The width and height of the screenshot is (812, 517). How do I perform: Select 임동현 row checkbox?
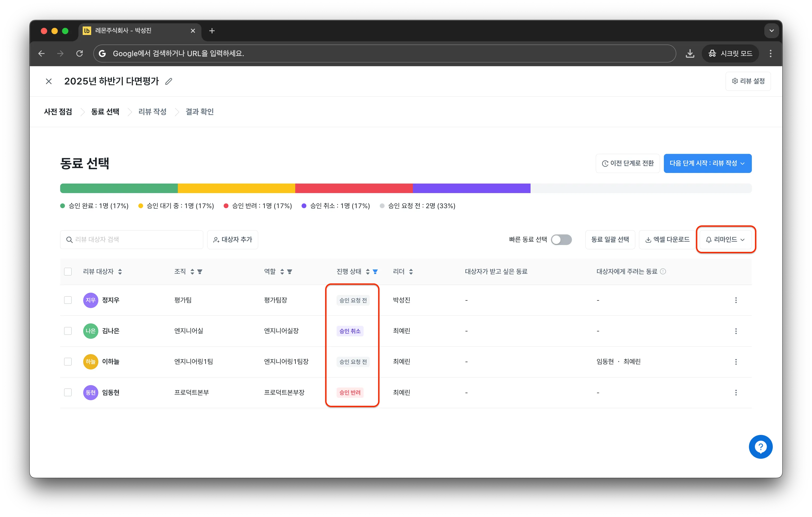pos(68,392)
